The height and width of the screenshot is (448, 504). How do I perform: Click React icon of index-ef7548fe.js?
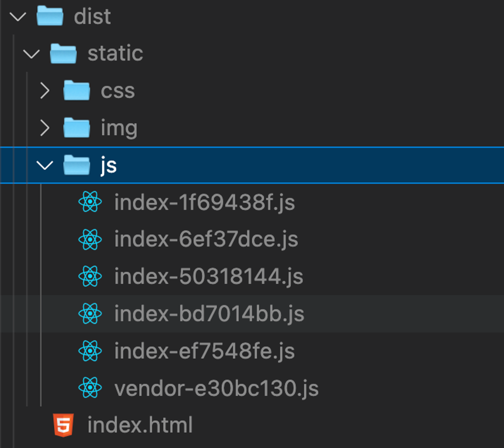pyautogui.click(x=90, y=351)
